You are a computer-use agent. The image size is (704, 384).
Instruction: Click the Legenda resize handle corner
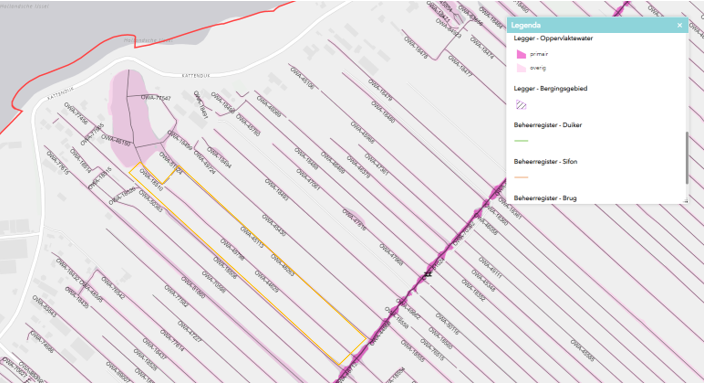[685, 201]
